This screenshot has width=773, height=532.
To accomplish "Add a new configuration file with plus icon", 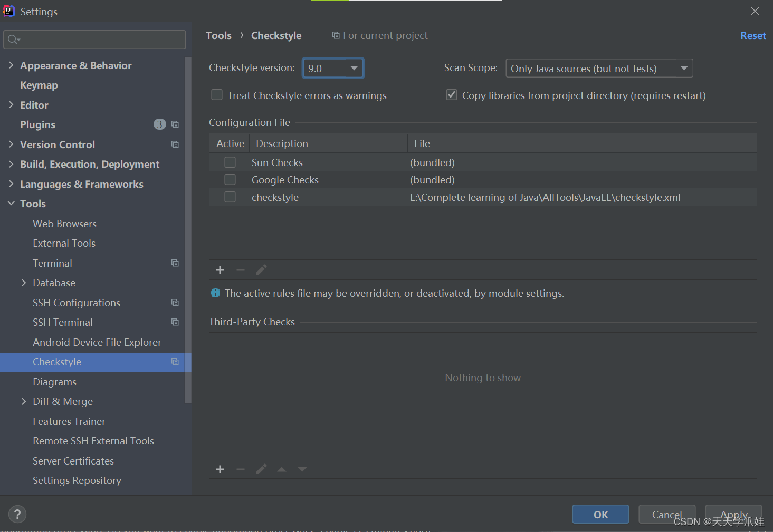I will pyautogui.click(x=220, y=270).
